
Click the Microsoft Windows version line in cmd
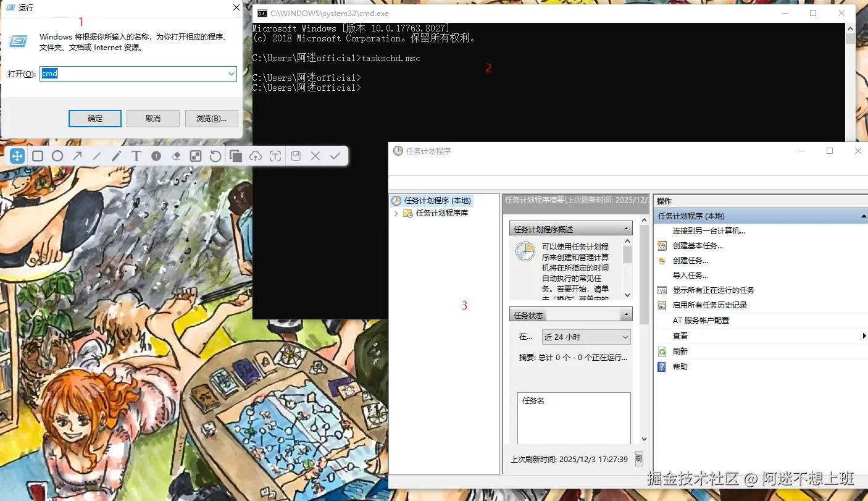(351, 28)
